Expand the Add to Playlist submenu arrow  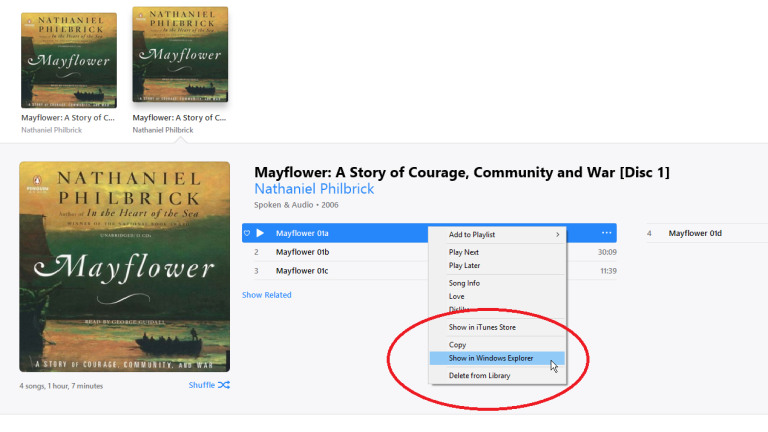pos(557,235)
